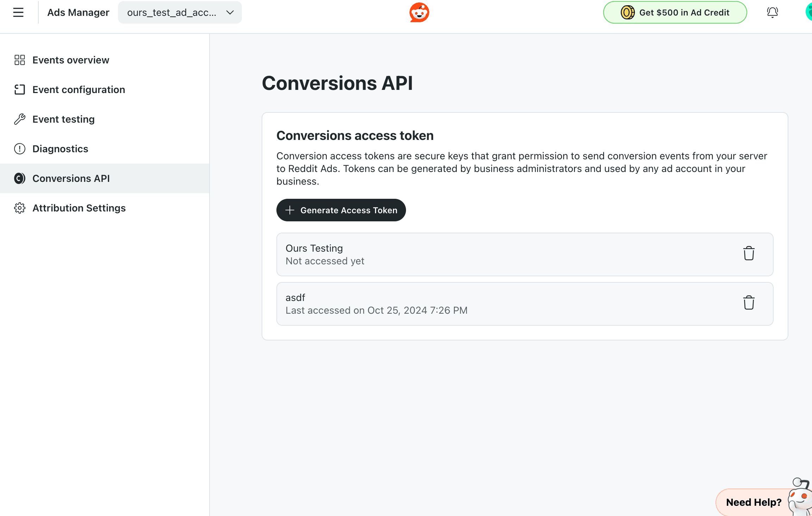812x516 pixels.
Task: Go to the Event configuration page
Action: click(79, 90)
